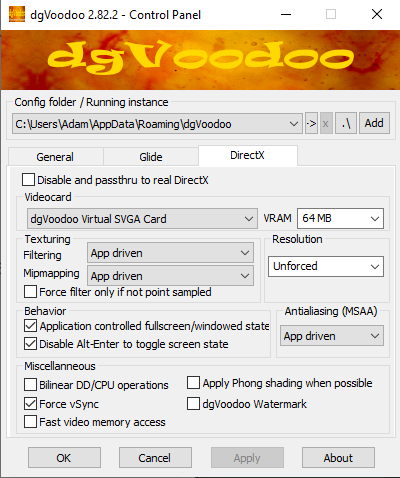Uncheck the Force vSync checkbox
Screen dimensions: 400x478
pyautogui.click(x=30, y=404)
